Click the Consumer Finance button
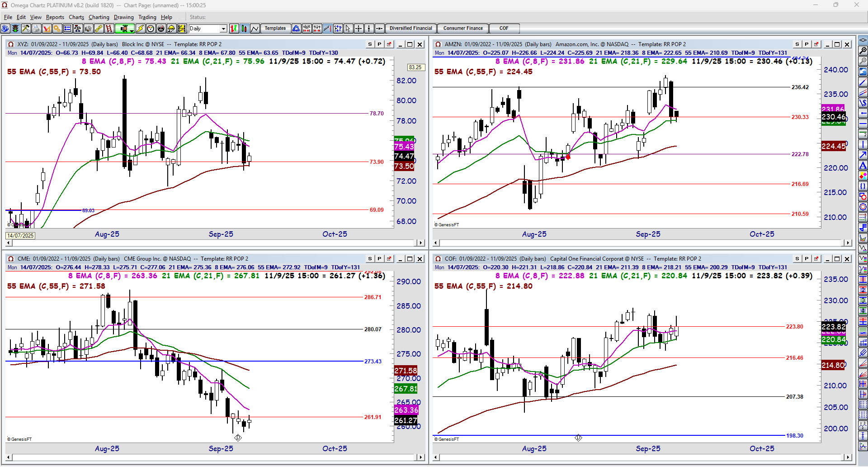The image size is (868, 467). (x=463, y=29)
